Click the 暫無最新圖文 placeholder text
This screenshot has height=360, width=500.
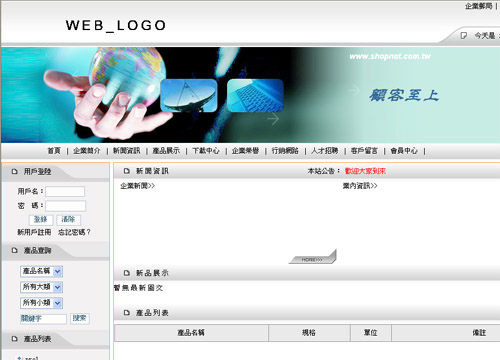click(138, 288)
